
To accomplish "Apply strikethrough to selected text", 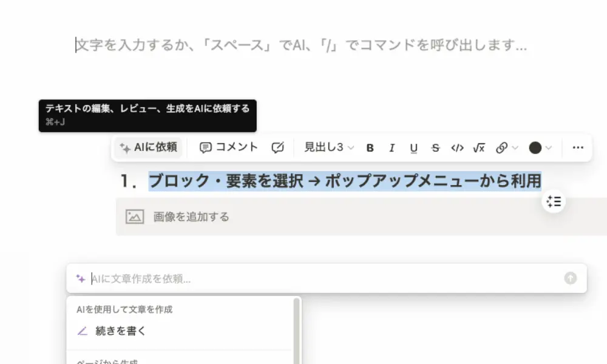I will (435, 148).
